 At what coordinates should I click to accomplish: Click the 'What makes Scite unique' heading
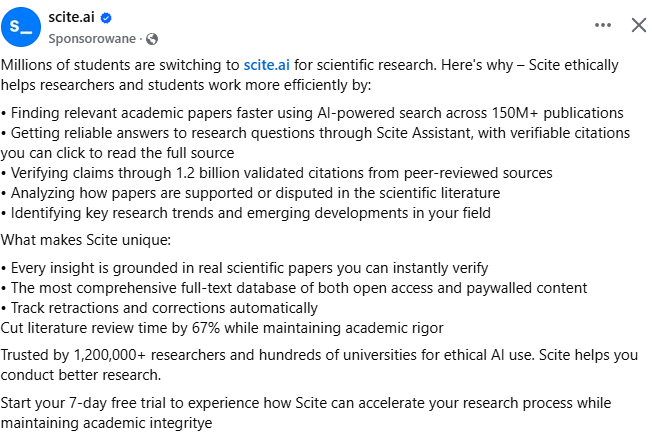(x=86, y=240)
